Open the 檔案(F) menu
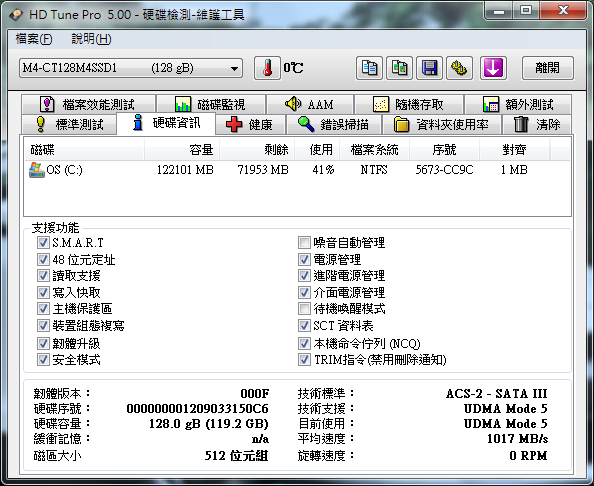The image size is (594, 486). click(x=34, y=39)
